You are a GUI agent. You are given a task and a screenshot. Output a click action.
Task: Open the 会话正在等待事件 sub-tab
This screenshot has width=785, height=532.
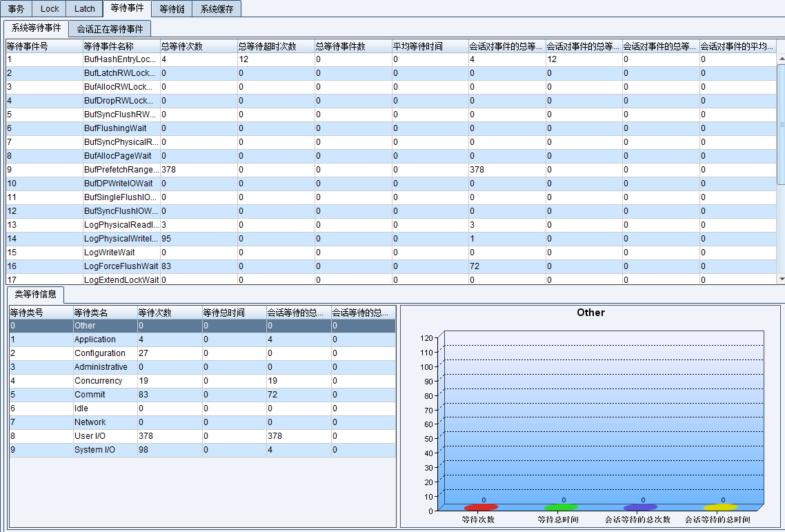pos(110,29)
